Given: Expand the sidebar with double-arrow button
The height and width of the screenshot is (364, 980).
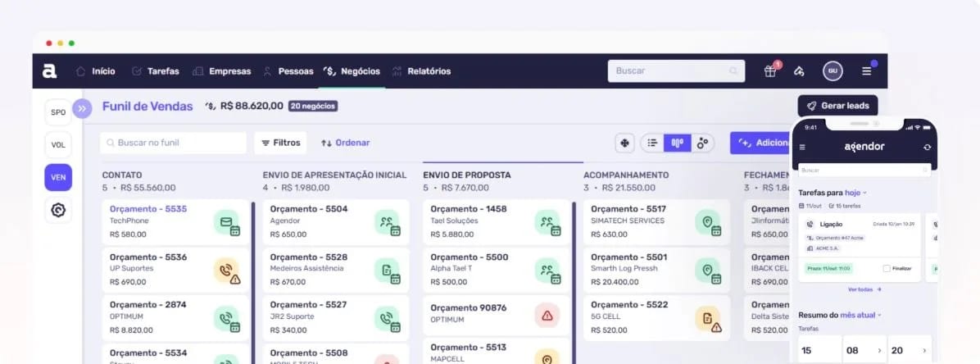Looking at the screenshot, I should pyautogui.click(x=82, y=108).
